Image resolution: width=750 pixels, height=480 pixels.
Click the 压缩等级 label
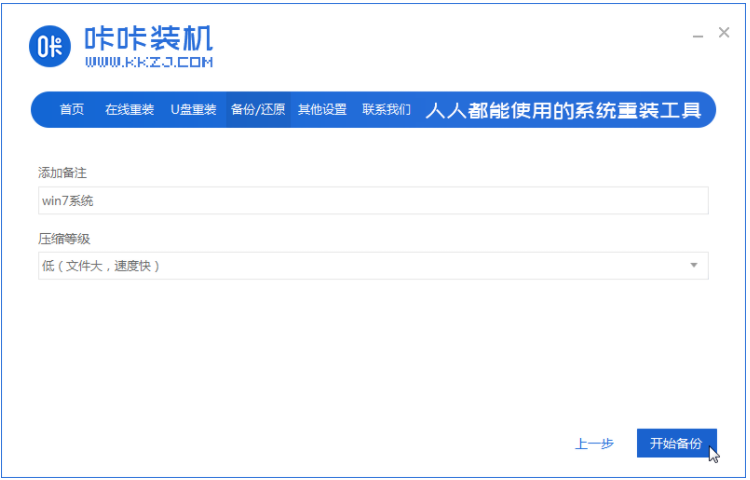[x=64, y=239]
